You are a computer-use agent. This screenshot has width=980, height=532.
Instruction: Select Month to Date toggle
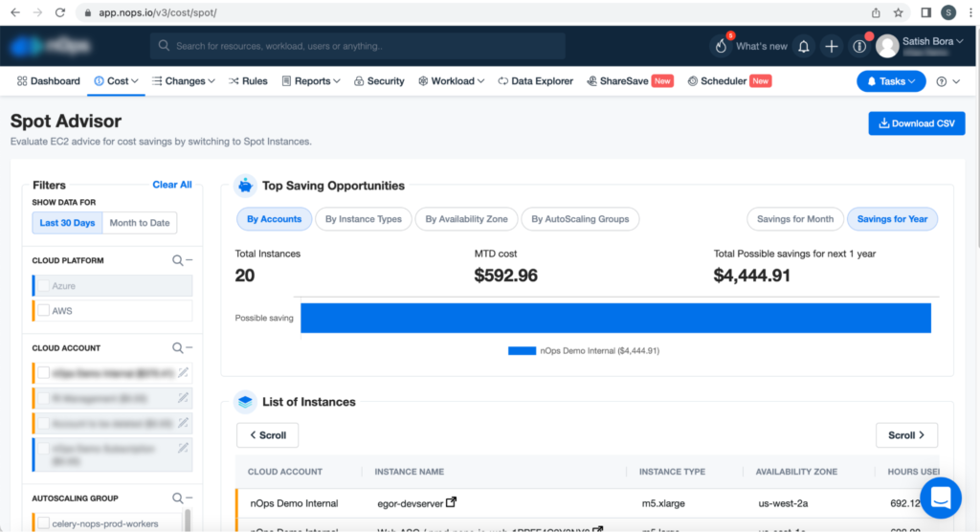140,223
